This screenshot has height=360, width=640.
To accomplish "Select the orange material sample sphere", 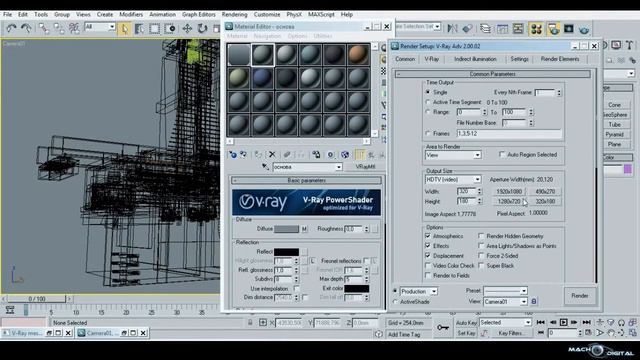I will click(358, 55).
